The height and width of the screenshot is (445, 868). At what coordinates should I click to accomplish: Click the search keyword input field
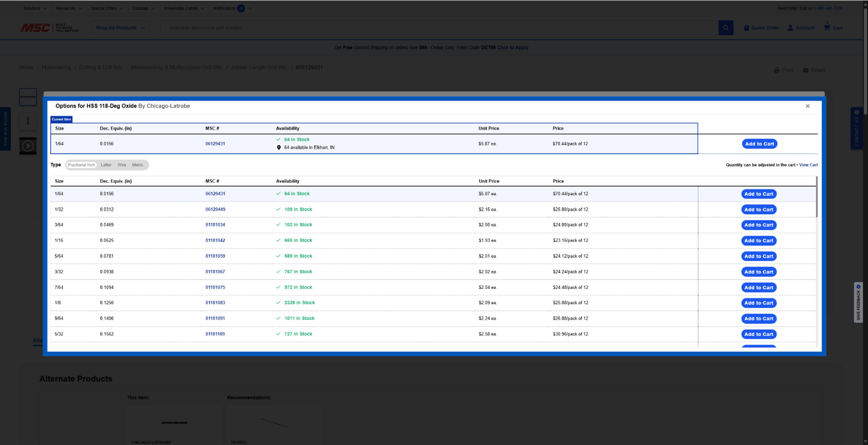coord(439,28)
